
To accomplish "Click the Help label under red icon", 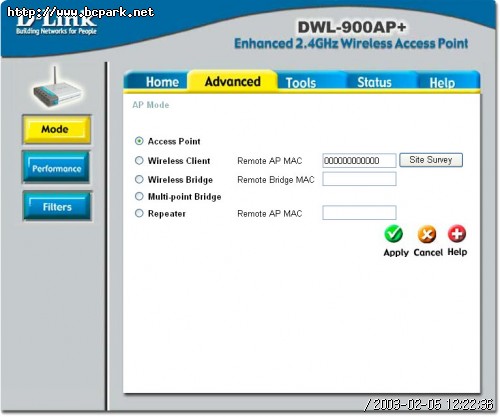I will (x=457, y=252).
